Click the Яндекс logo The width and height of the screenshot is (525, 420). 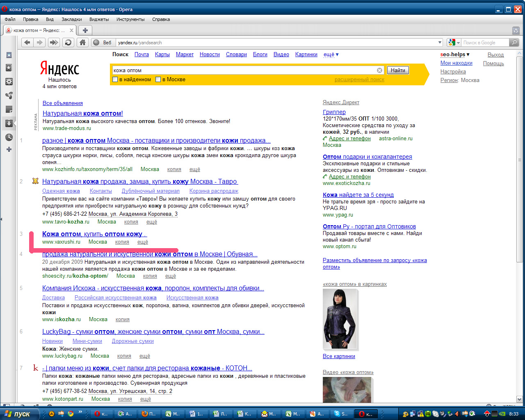tap(59, 68)
